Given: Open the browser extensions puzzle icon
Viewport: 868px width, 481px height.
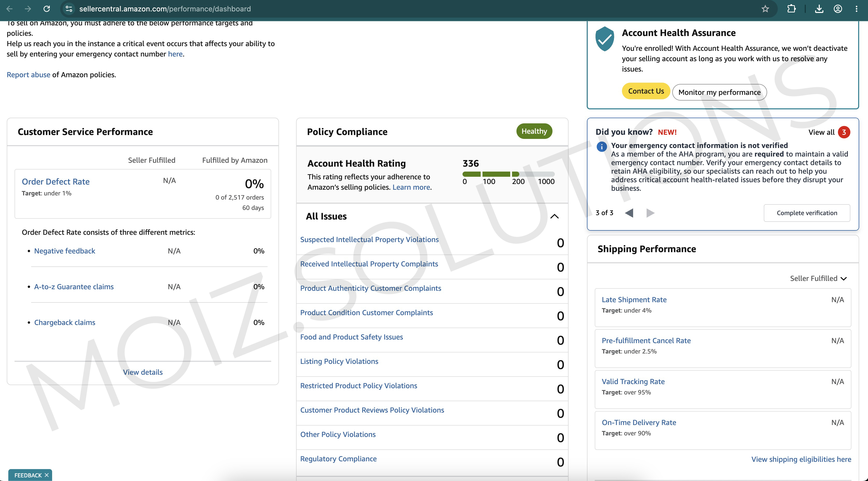Looking at the screenshot, I should tap(792, 9).
